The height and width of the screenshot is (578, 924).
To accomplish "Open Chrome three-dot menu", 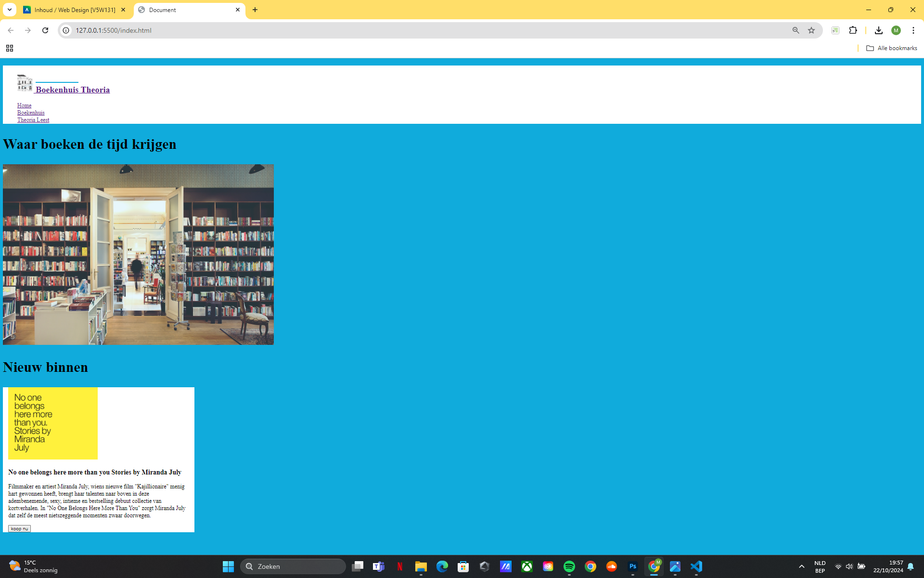I will pyautogui.click(x=913, y=30).
